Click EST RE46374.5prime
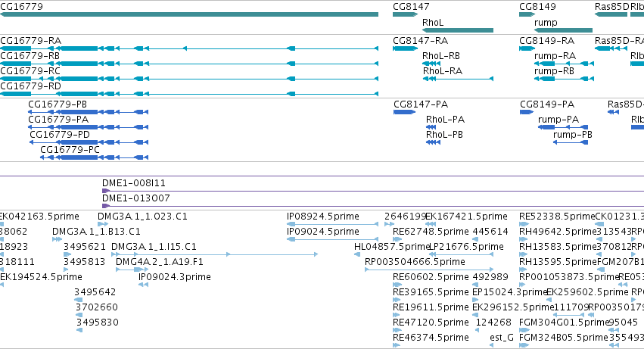 click(x=397, y=345)
